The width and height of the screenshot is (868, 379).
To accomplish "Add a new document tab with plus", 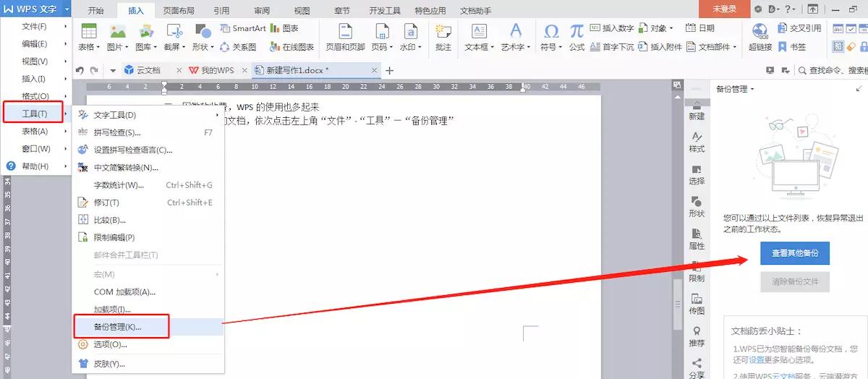I will pyautogui.click(x=390, y=71).
